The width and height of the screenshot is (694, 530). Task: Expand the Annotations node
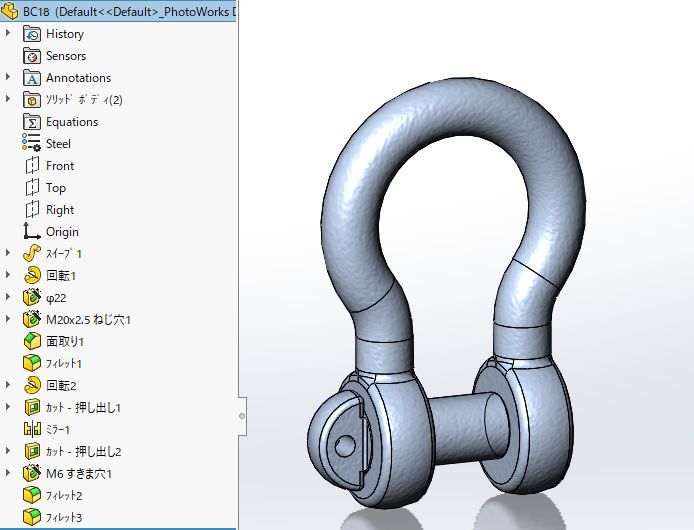coord(8,77)
